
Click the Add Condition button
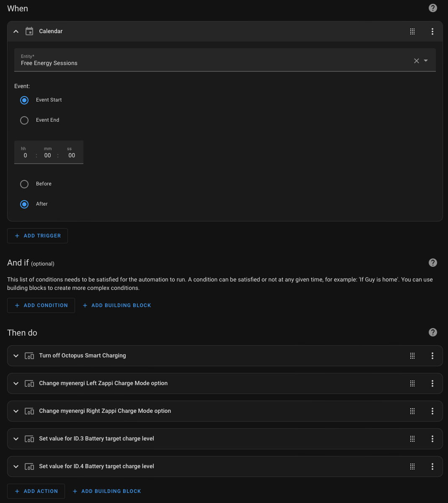coord(41,305)
